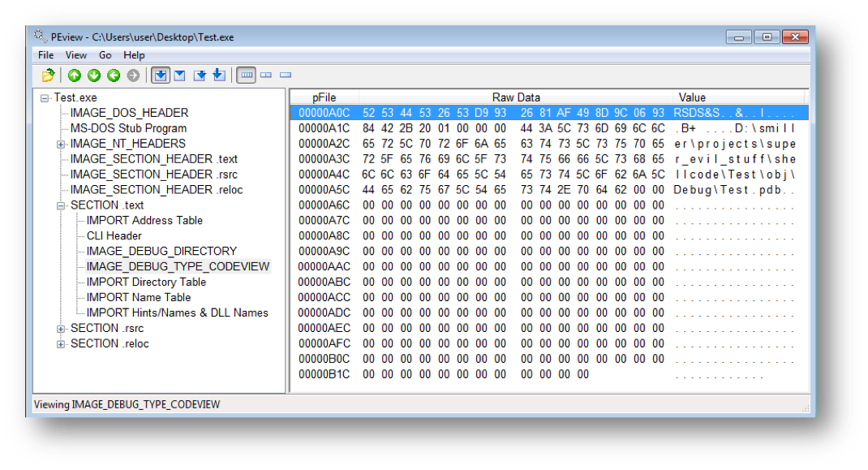Click the 'RSDS&S..&..I....' value text

[735, 113]
